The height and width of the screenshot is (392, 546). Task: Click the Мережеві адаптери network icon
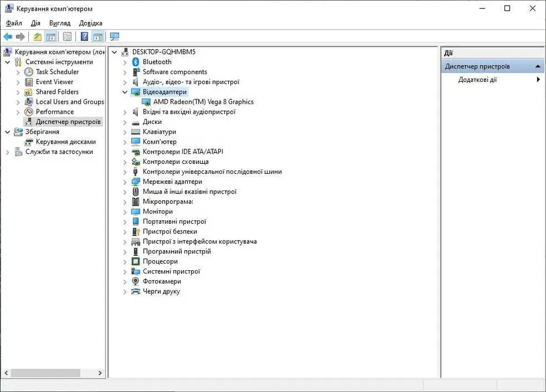pyautogui.click(x=136, y=182)
